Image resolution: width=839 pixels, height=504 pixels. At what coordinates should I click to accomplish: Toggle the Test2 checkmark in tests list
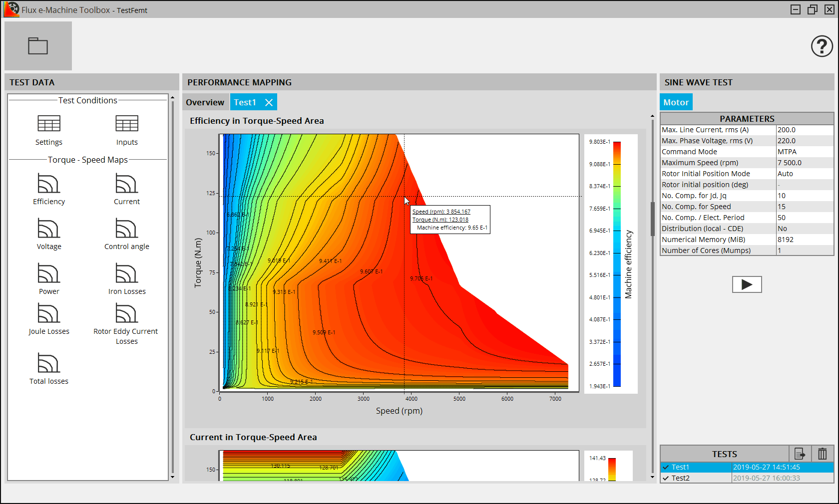point(666,478)
